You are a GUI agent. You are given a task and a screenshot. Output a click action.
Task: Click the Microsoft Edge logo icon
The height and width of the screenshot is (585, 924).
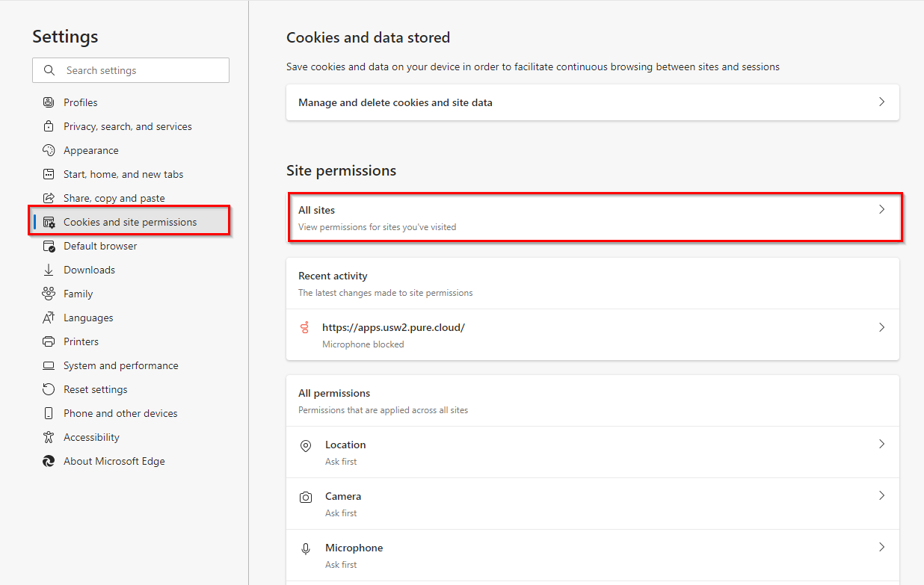[x=49, y=461]
